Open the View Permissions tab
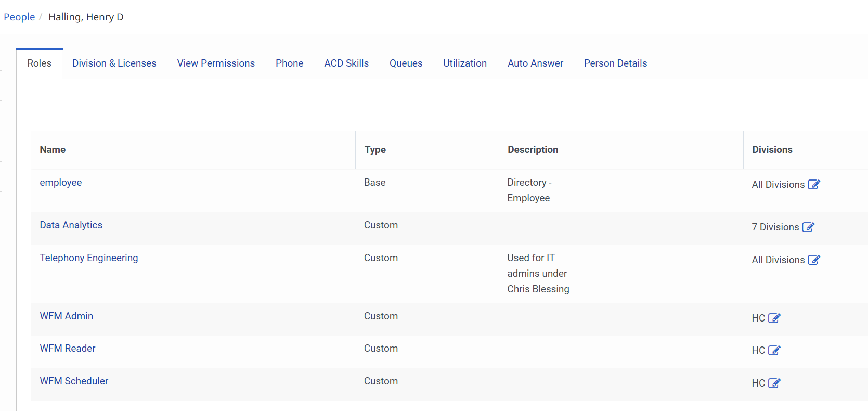 (216, 63)
